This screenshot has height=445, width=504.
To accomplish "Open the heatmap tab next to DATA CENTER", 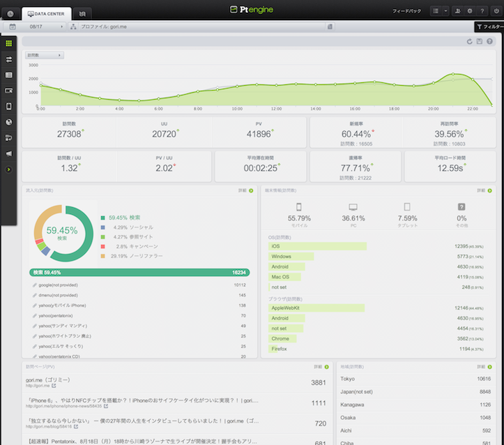I will click(82, 13).
